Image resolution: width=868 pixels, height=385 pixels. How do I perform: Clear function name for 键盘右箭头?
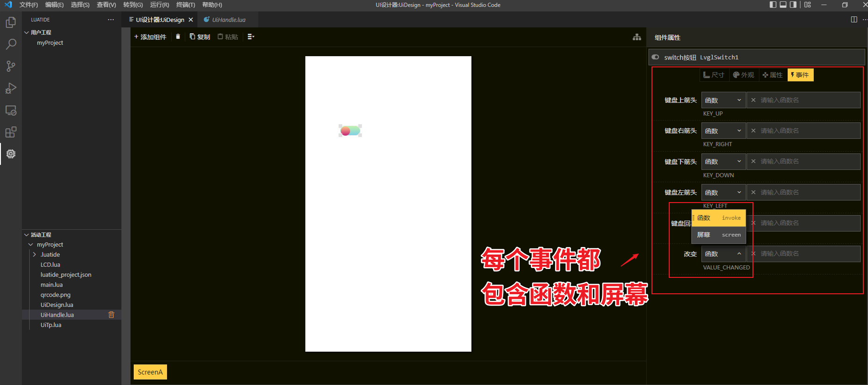point(753,131)
